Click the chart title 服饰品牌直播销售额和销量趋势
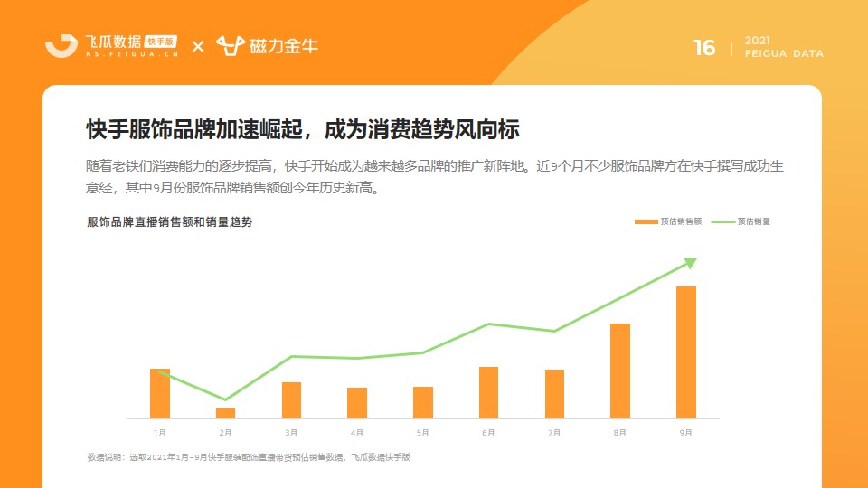 click(x=169, y=222)
